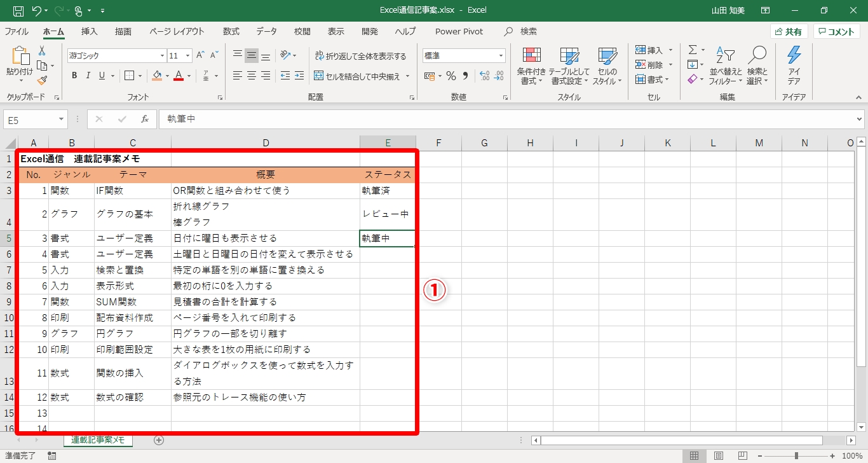This screenshot has height=463, width=868.
Task: Open Format as Table (テーブルとして書式設定)
Action: pyautogui.click(x=569, y=66)
